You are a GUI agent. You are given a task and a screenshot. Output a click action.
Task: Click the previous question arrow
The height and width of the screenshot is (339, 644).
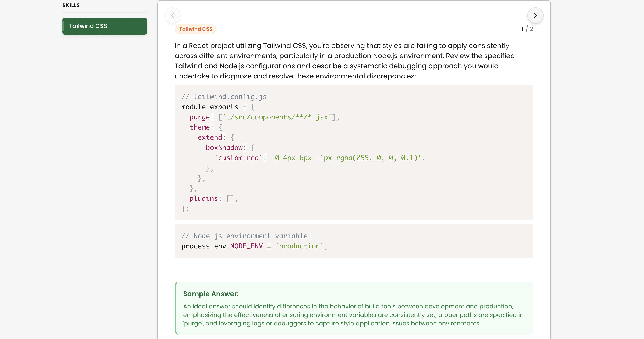(173, 15)
